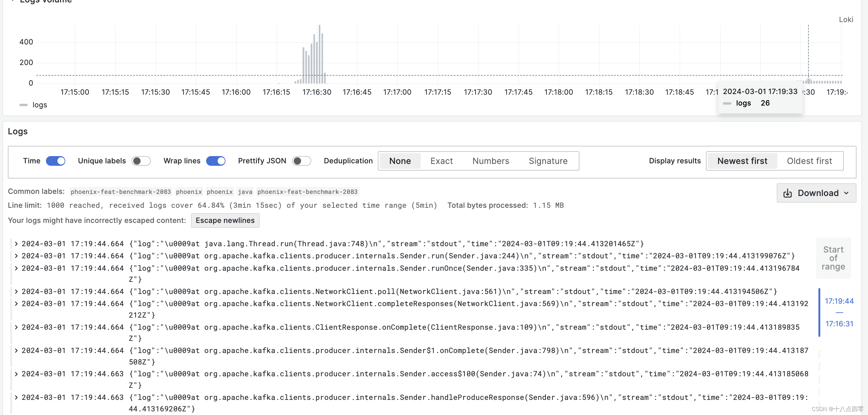
Task: Enable the Unique labels switch
Action: click(141, 161)
